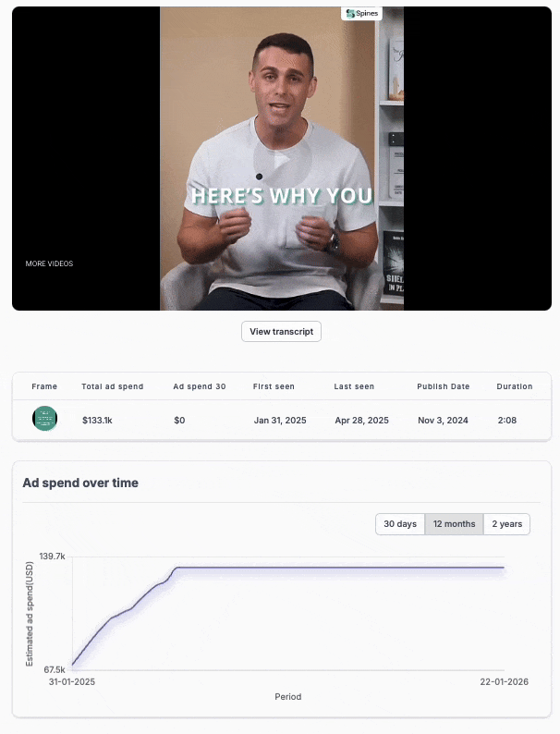Image resolution: width=560 pixels, height=734 pixels.
Task: Select the 12 months range tab
Action: tap(454, 524)
